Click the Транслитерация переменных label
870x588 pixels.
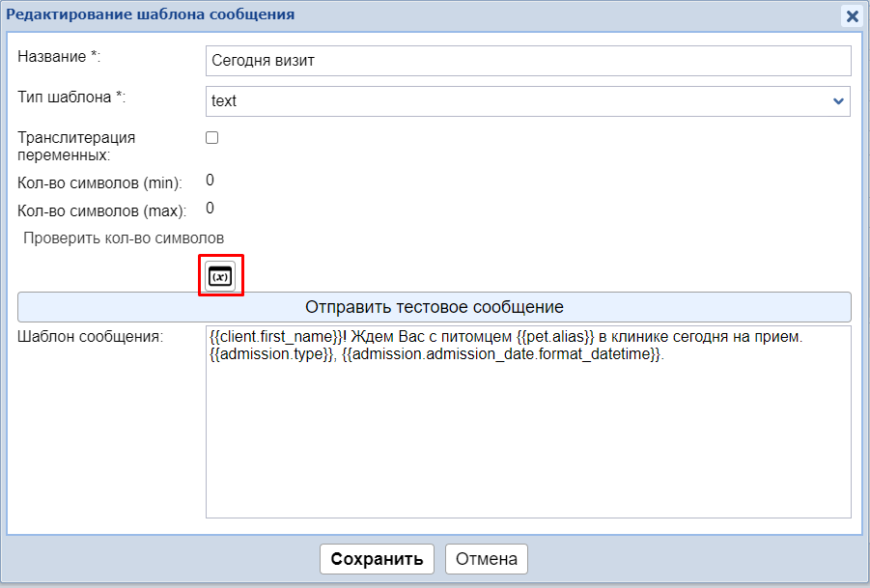pos(76,145)
